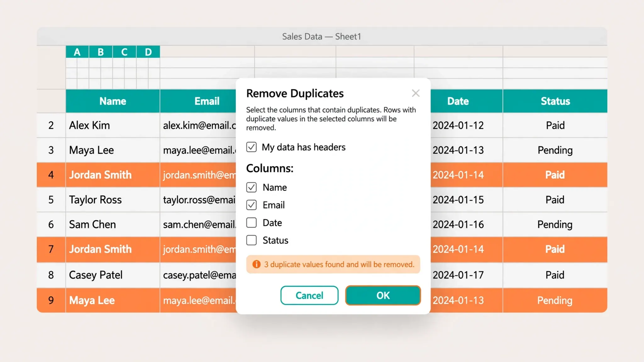644x362 pixels.
Task: Check the Status column checkbox
Action: point(251,240)
